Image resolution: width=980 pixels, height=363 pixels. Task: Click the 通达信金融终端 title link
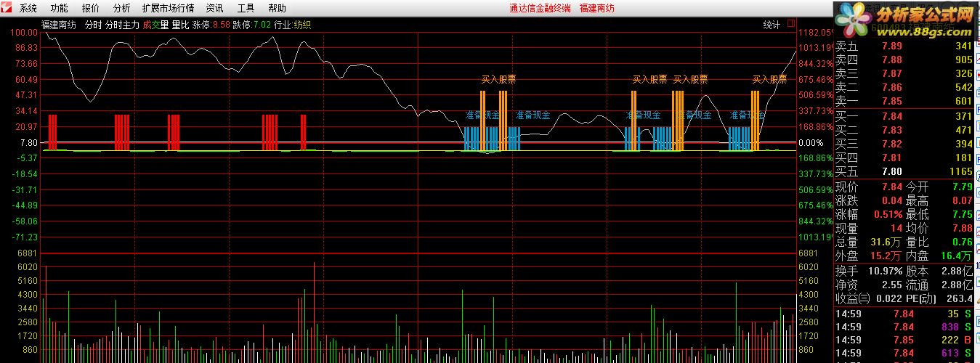coord(540,8)
